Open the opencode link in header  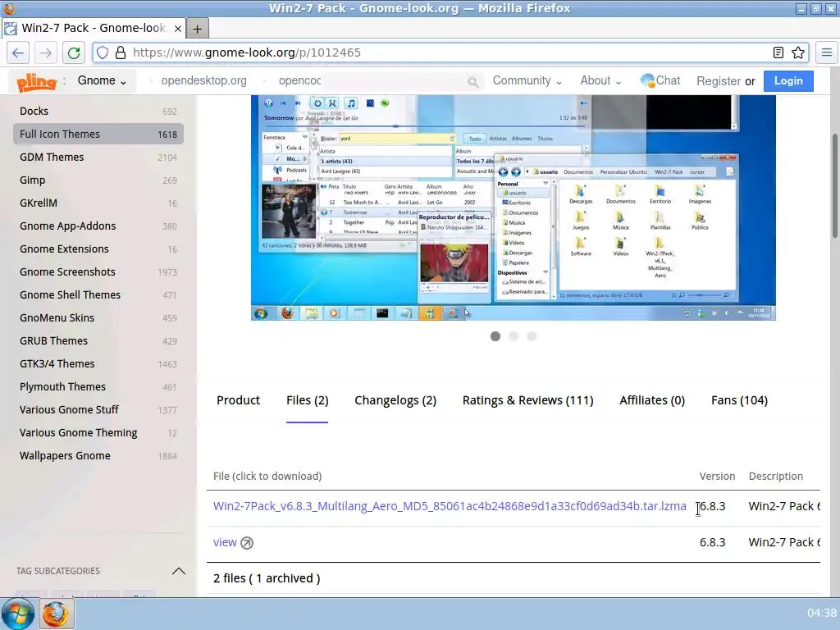click(x=299, y=81)
